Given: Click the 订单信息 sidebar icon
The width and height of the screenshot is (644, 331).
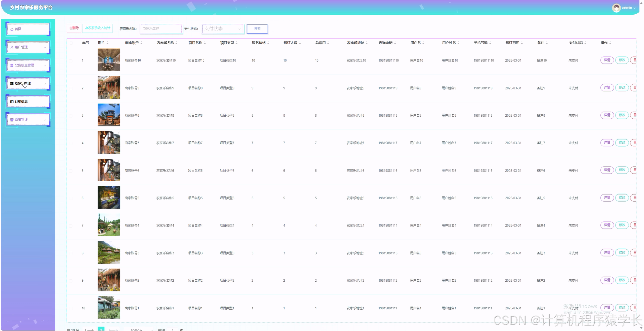Looking at the screenshot, I should (x=12, y=102).
